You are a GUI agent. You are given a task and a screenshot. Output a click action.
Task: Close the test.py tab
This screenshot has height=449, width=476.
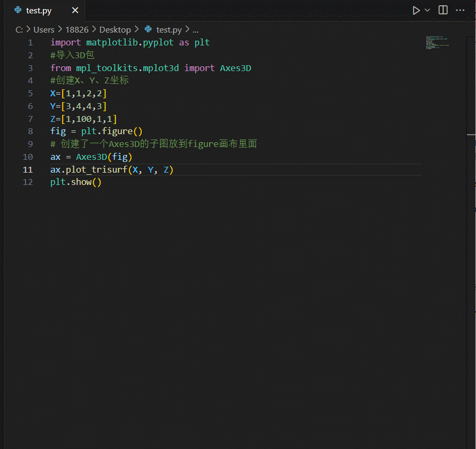click(75, 10)
